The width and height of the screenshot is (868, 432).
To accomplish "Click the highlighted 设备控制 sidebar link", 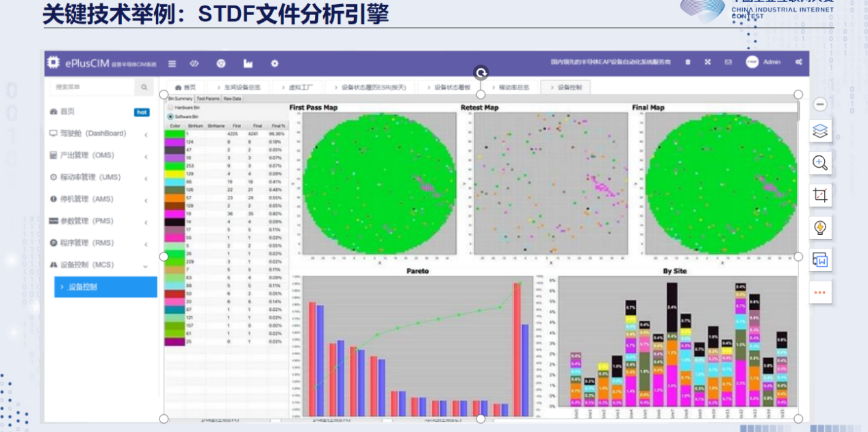I will pyautogui.click(x=105, y=287).
